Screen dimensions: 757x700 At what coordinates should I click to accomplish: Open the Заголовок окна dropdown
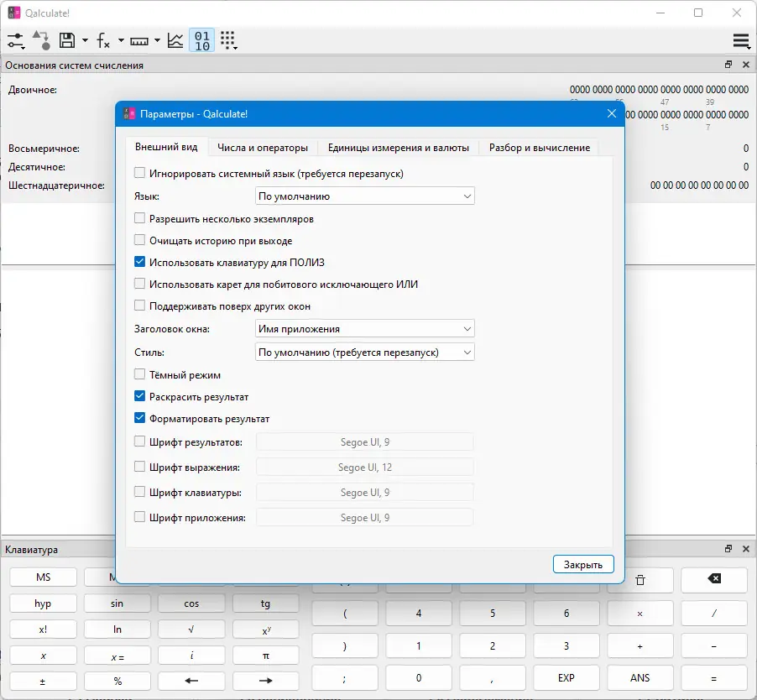pos(364,329)
